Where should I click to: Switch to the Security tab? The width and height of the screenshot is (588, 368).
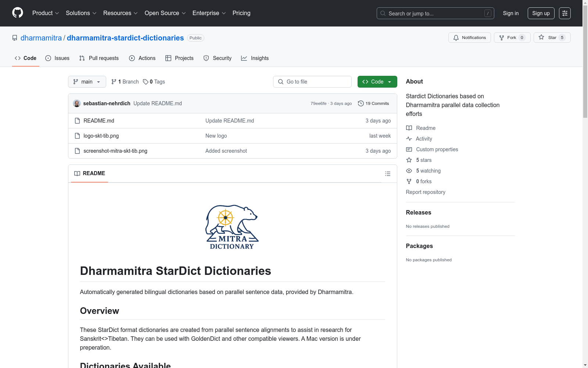point(218,58)
